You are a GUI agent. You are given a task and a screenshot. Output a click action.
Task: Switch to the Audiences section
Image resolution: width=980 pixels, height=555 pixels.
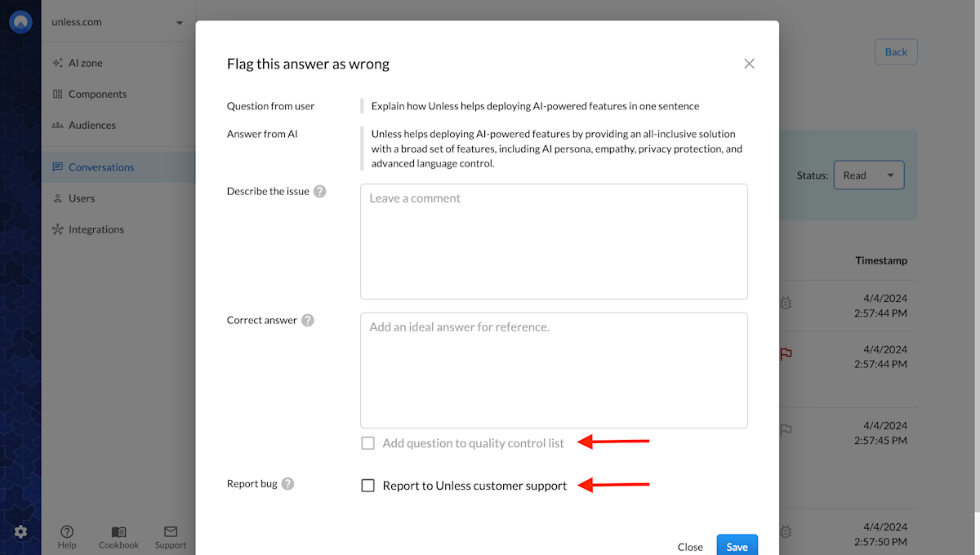(93, 125)
